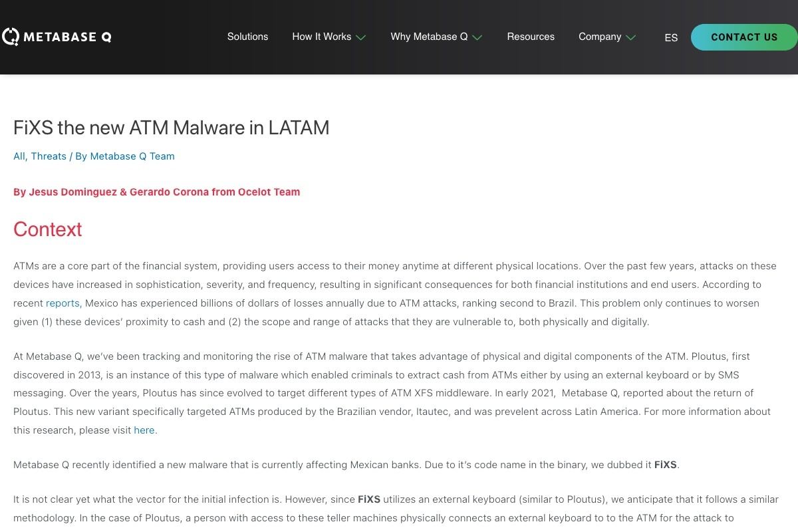This screenshot has width=798, height=532.
Task: Click the CONTACT US button
Action: (x=744, y=37)
